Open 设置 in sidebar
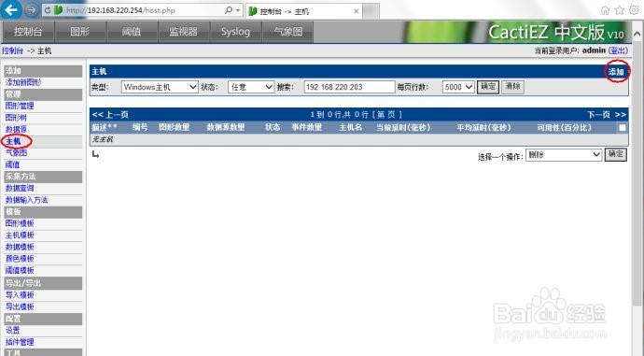The image size is (644, 356). tap(12, 330)
